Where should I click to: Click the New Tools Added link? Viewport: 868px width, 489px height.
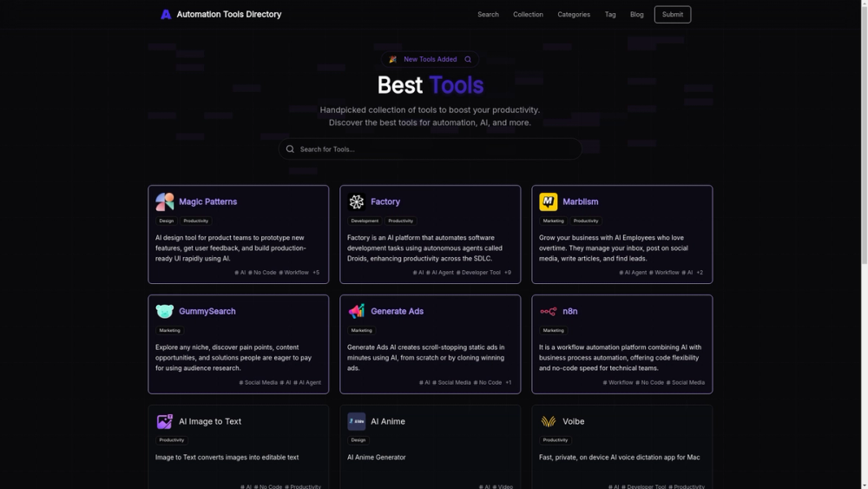(x=431, y=59)
